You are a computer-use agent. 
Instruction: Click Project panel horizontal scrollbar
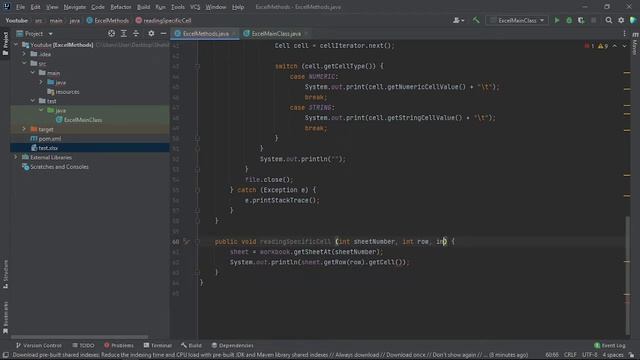80,337
